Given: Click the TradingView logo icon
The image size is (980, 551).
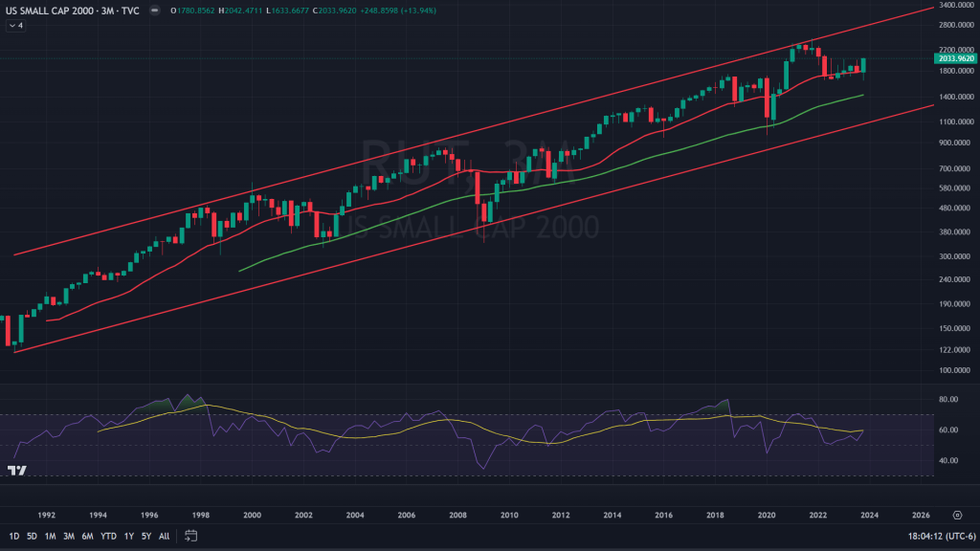Looking at the screenshot, I should (x=16, y=470).
